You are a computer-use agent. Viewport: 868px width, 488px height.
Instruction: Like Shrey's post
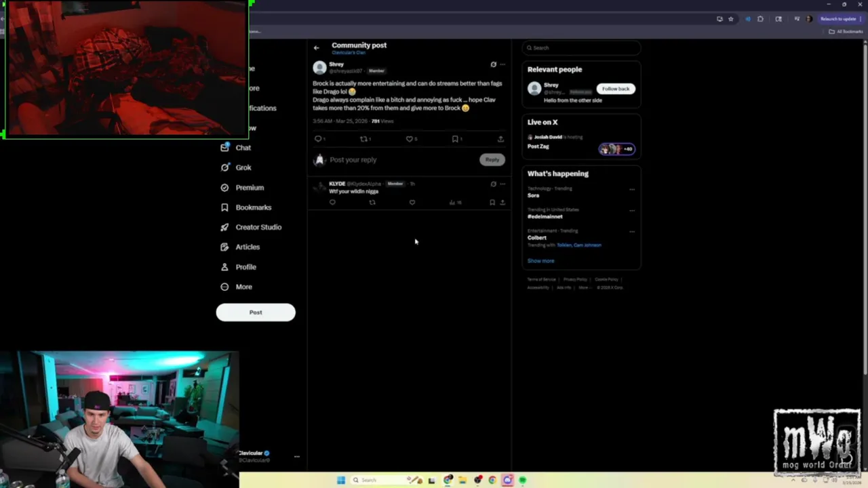[x=410, y=139]
